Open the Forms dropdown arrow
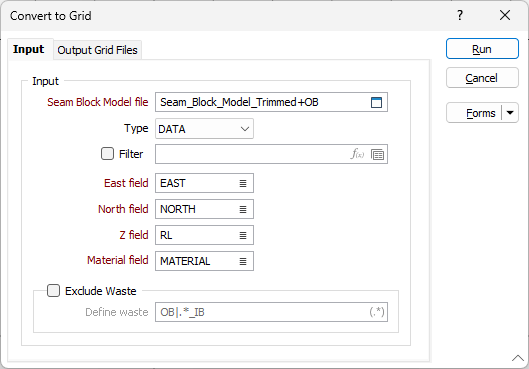Screen dimensions: 529x369 510,113
